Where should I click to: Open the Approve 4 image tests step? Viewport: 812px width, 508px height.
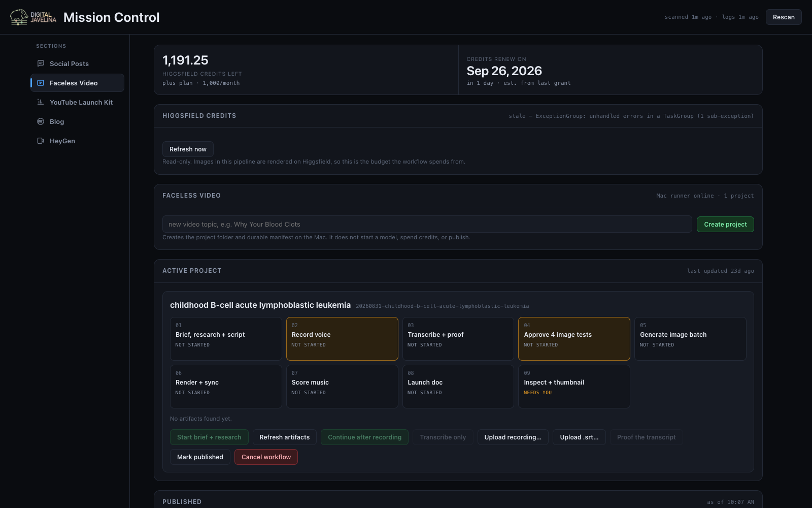[574, 339]
